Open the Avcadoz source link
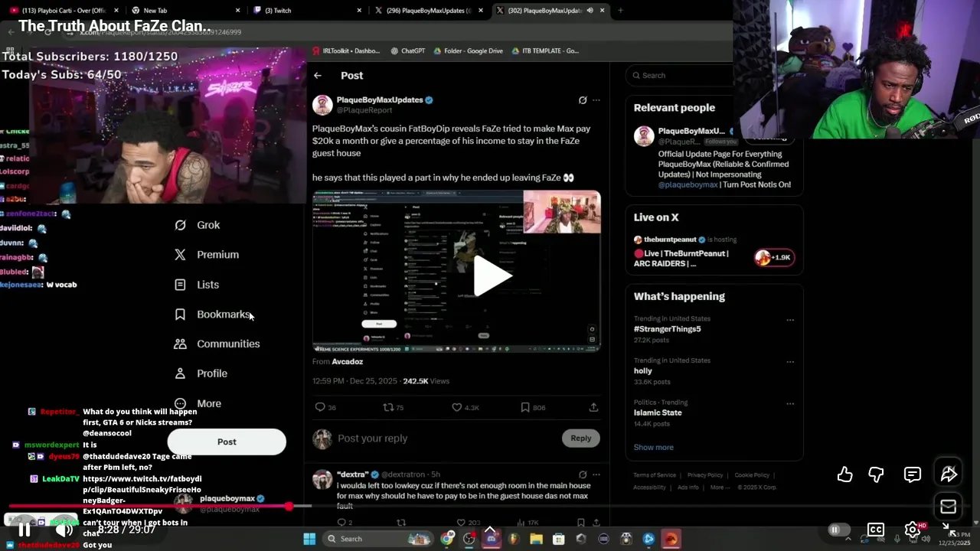The height and width of the screenshot is (551, 980). [x=348, y=361]
